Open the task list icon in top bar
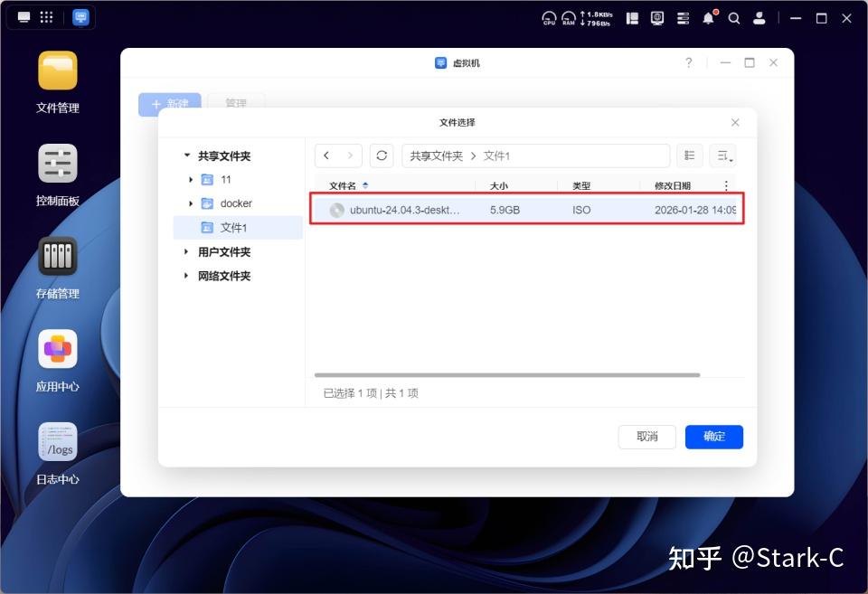868x594 pixels. (x=684, y=18)
